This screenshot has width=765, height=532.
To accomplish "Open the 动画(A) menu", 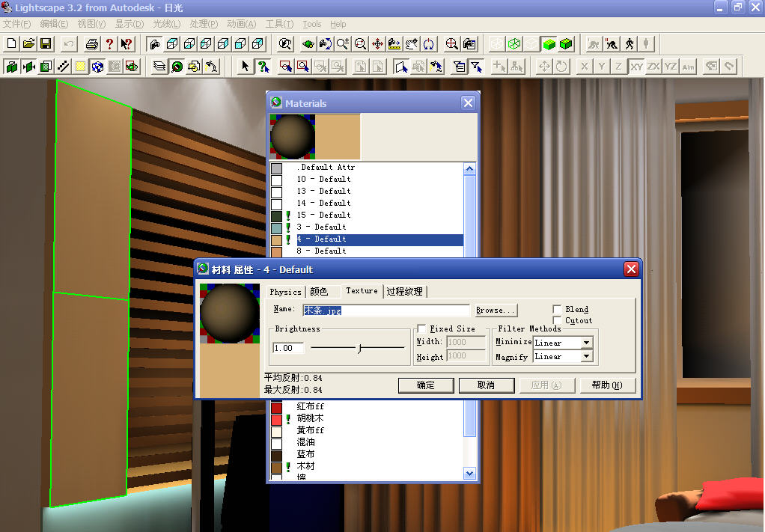I will click(x=240, y=24).
